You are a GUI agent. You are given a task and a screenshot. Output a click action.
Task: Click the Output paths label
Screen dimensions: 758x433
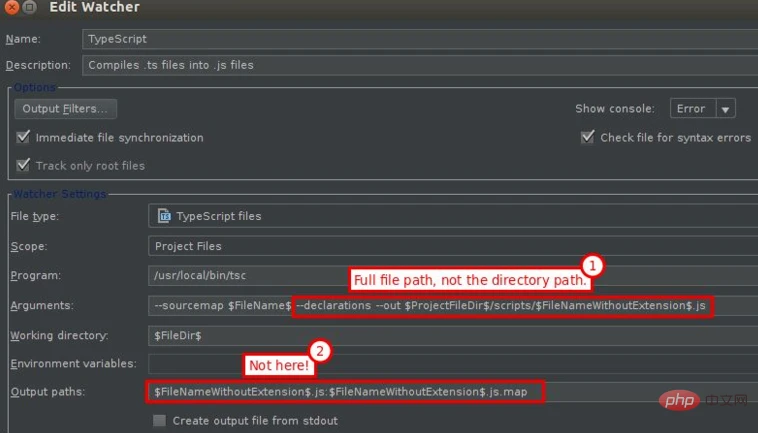coord(47,391)
